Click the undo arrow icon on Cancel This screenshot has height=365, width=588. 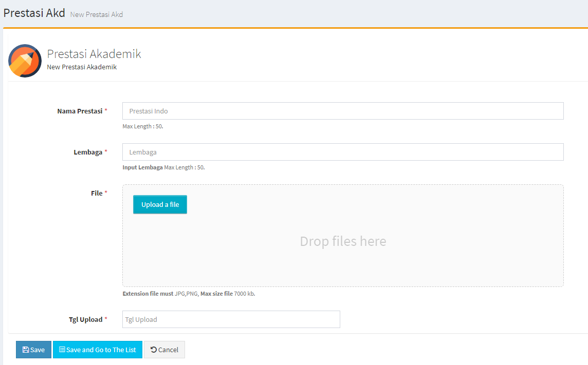tap(154, 350)
